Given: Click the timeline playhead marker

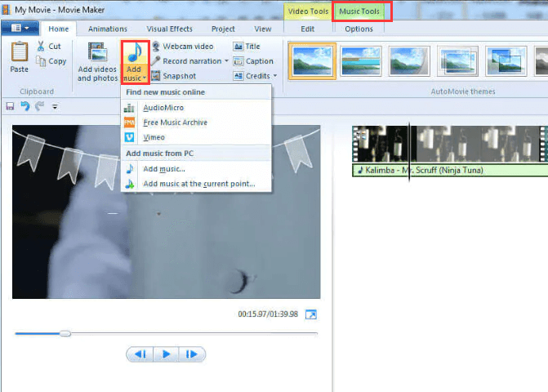Looking at the screenshot, I should tap(409, 151).
